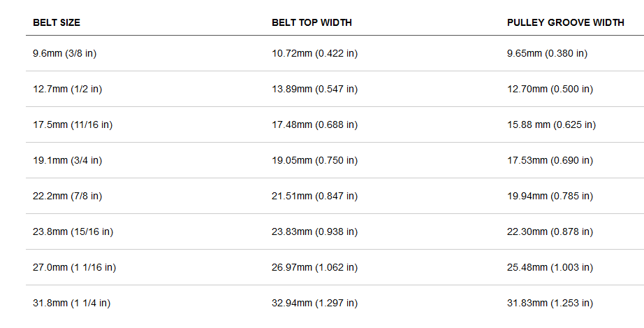The width and height of the screenshot is (644, 328).
Task: Click the 9.65mm (0.380 in) groove width value
Action: coord(547,53)
